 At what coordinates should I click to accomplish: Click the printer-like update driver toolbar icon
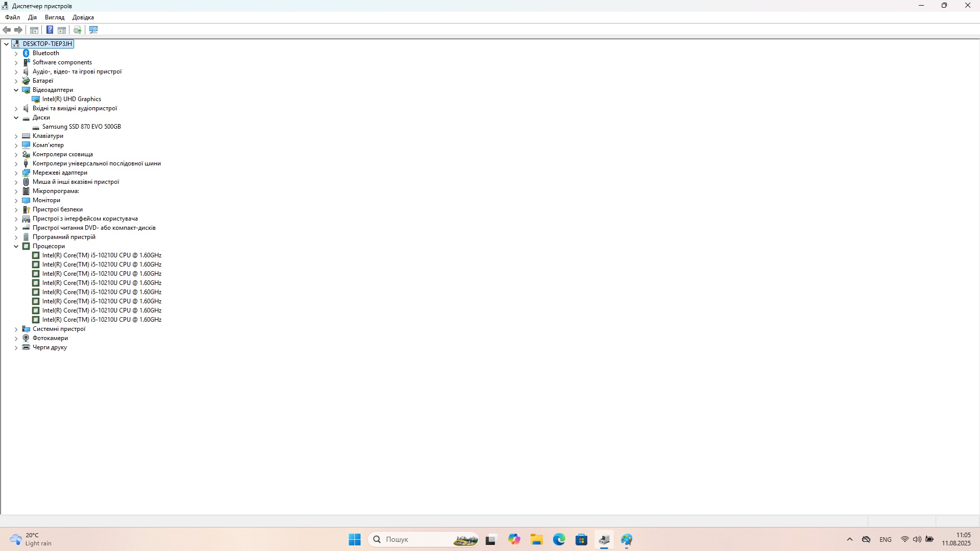[x=78, y=30]
